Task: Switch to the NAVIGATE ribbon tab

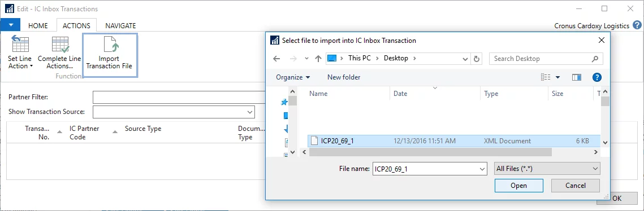Action: point(120,25)
